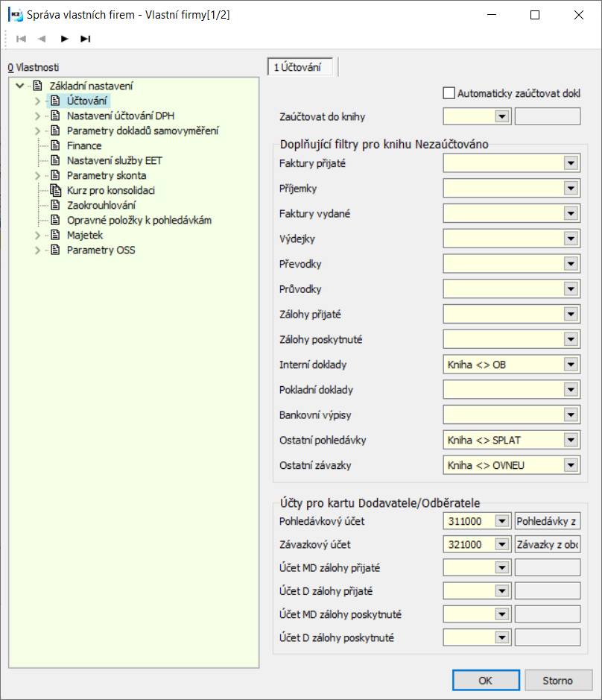Click document icon beside Parametry dokladů samovyměření
This screenshot has height=700, width=602.
point(55,130)
